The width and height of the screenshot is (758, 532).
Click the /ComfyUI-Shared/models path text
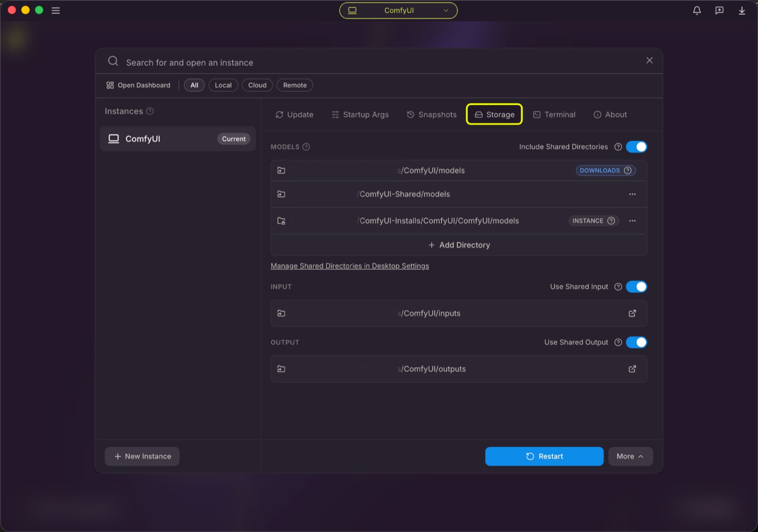[403, 194]
